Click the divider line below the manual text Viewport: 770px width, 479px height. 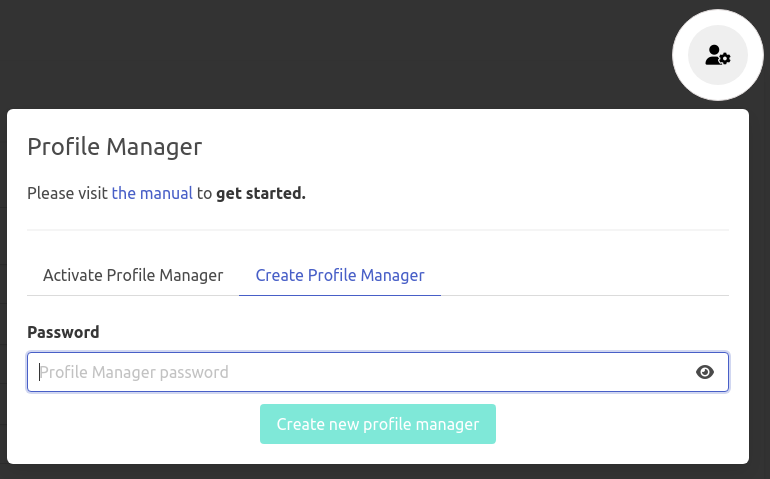378,230
